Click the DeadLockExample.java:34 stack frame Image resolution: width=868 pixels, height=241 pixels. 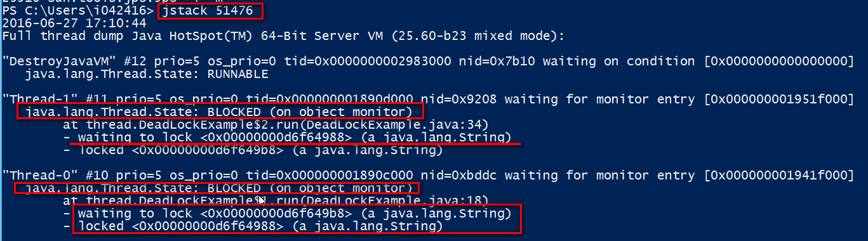pos(275,125)
